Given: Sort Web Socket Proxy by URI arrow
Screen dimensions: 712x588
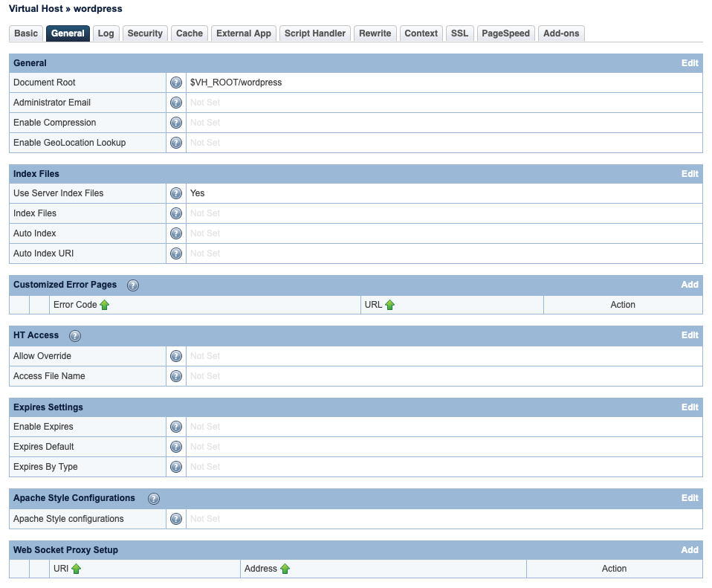Looking at the screenshot, I should tap(77, 569).
